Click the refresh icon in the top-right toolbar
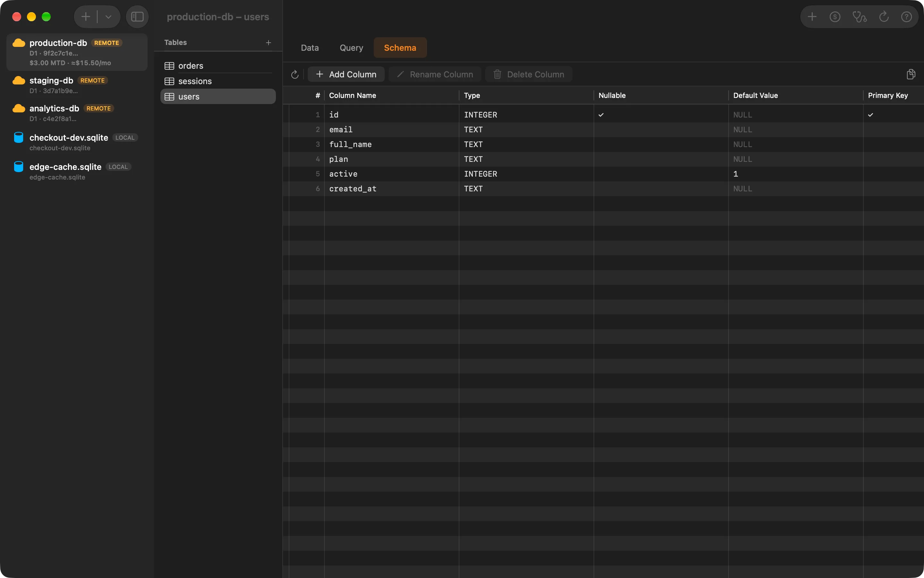Screen dimensions: 924x578 (884, 17)
